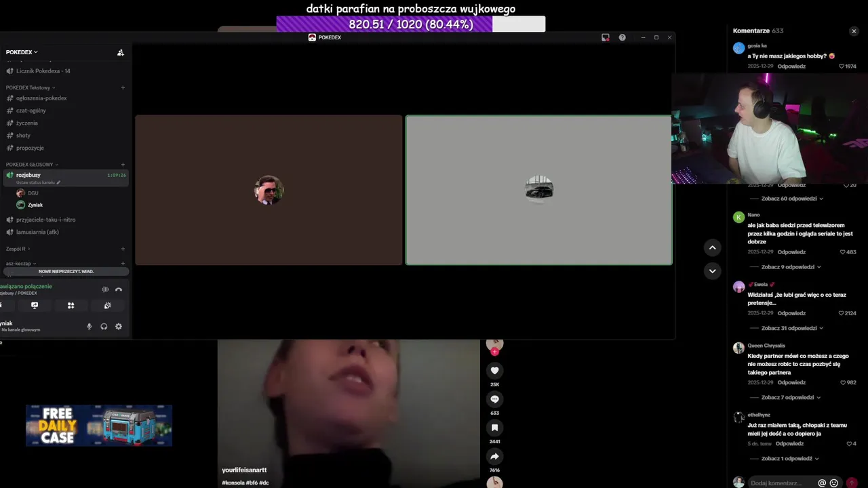Select Zyniak video tile with car avatar
Image resolution: width=868 pixels, height=488 pixels.
click(x=539, y=190)
